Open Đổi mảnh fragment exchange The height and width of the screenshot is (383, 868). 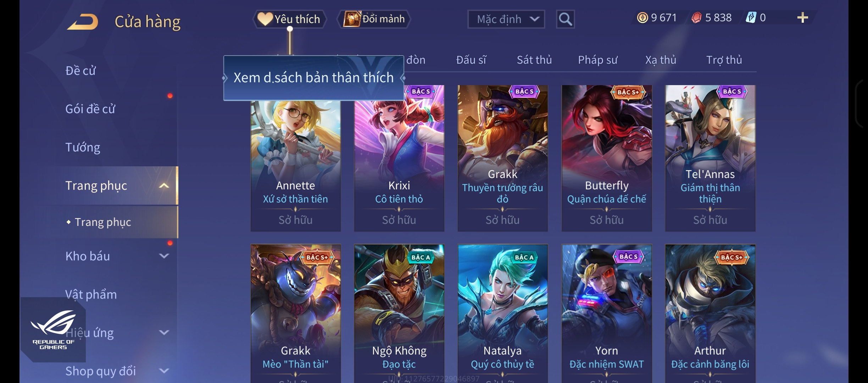click(374, 19)
